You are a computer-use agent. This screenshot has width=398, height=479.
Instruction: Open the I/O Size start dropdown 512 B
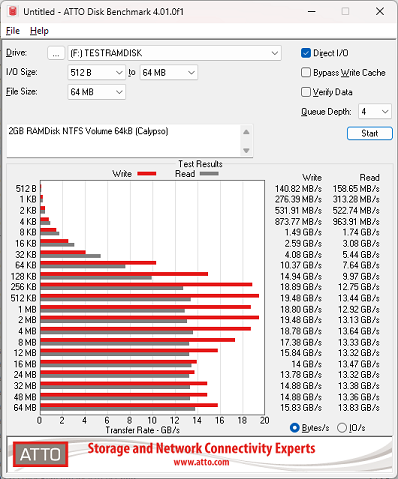point(96,72)
